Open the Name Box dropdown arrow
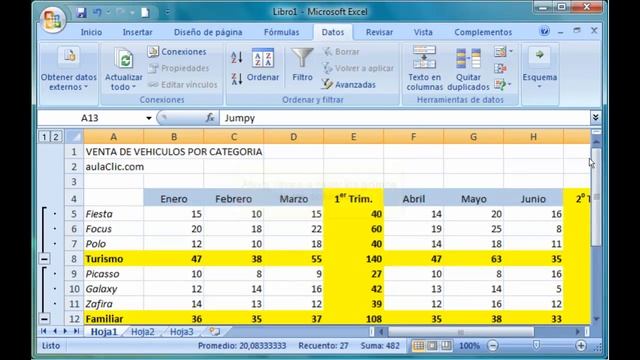 (x=149, y=118)
